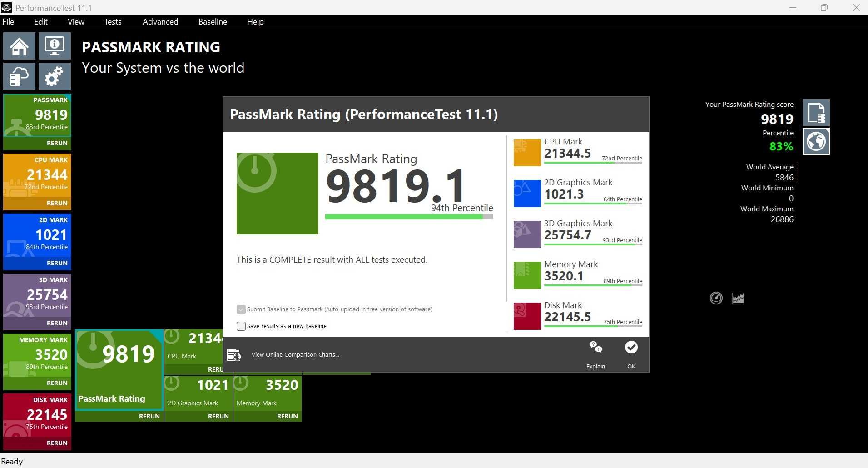868x468 pixels.
Task: Click RERUN under Memory Mark bottom tile
Action: 288,416
